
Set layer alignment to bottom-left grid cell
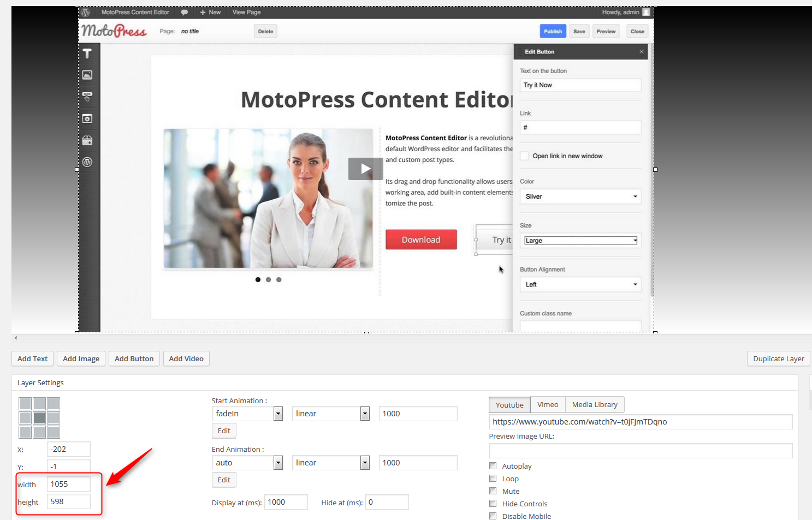[25, 432]
